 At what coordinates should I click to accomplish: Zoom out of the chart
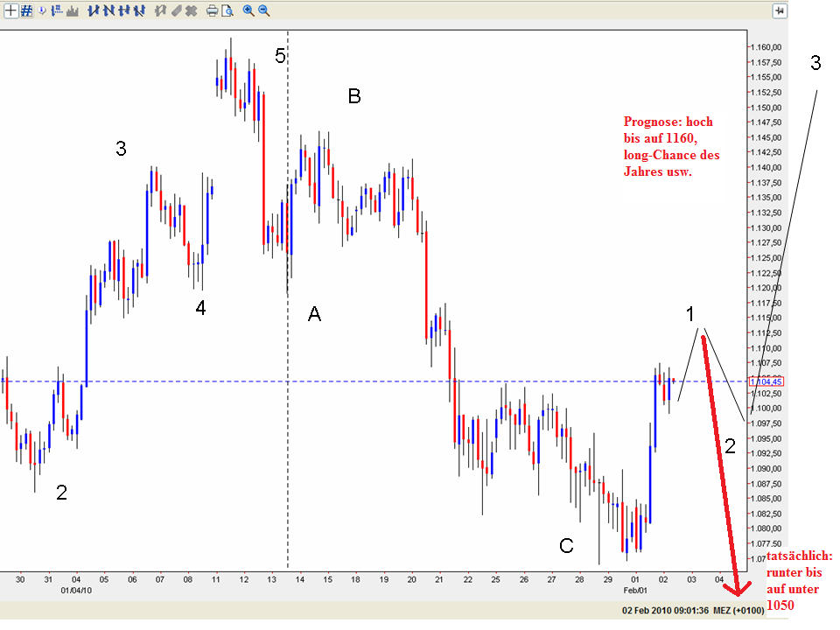pyautogui.click(x=264, y=10)
